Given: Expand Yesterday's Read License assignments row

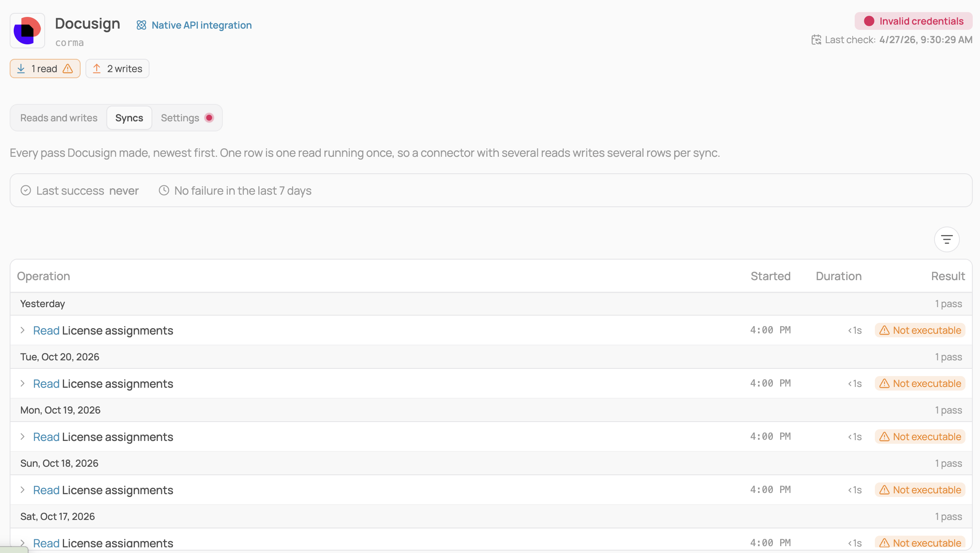Looking at the screenshot, I should pos(23,330).
